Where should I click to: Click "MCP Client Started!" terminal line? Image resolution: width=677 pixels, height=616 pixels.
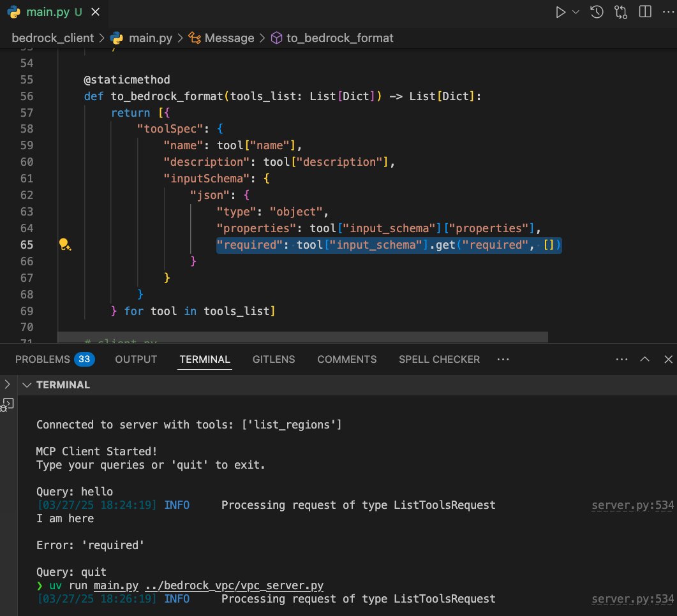coord(97,451)
